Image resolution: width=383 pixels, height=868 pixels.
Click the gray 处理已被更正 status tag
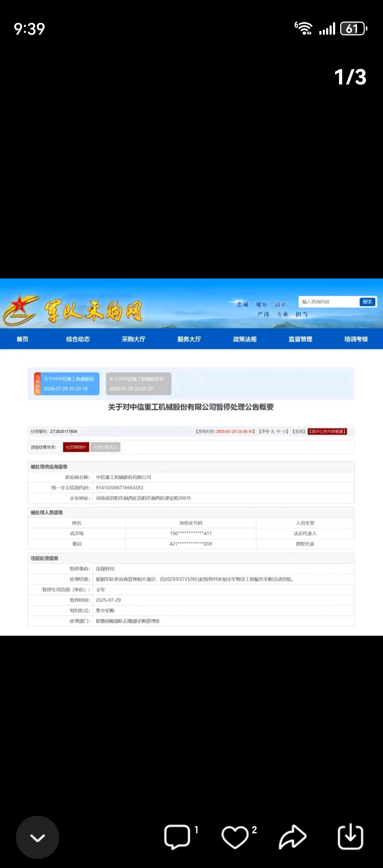105,447
